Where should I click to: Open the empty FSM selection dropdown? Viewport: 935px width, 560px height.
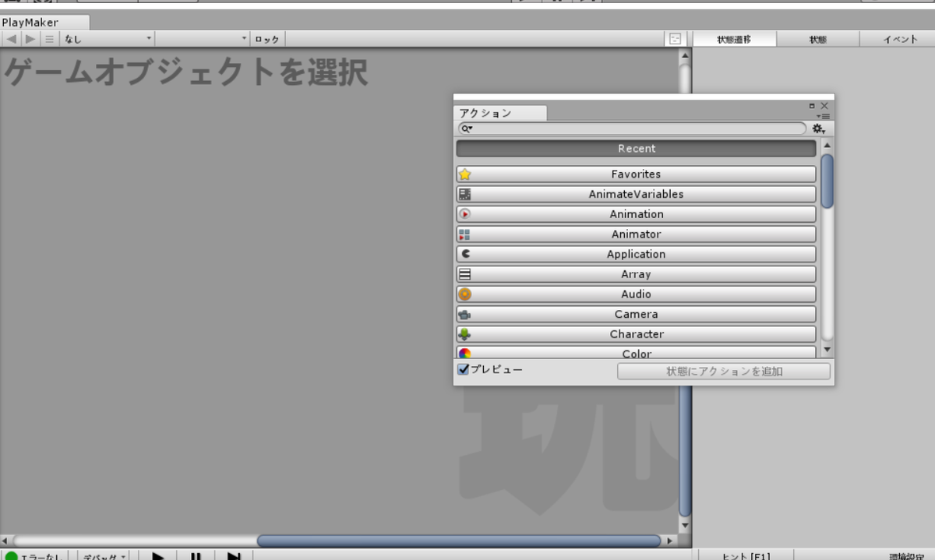[x=203, y=39]
